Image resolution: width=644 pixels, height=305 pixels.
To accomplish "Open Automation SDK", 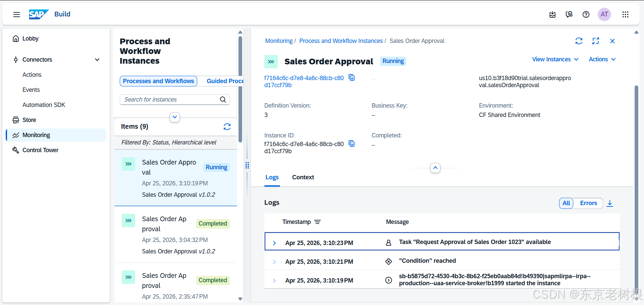I will click(44, 105).
